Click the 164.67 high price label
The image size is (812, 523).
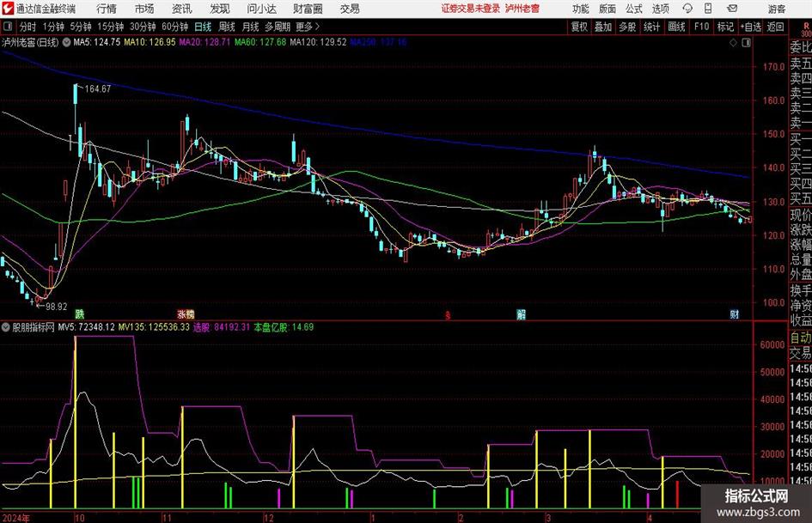tap(97, 89)
